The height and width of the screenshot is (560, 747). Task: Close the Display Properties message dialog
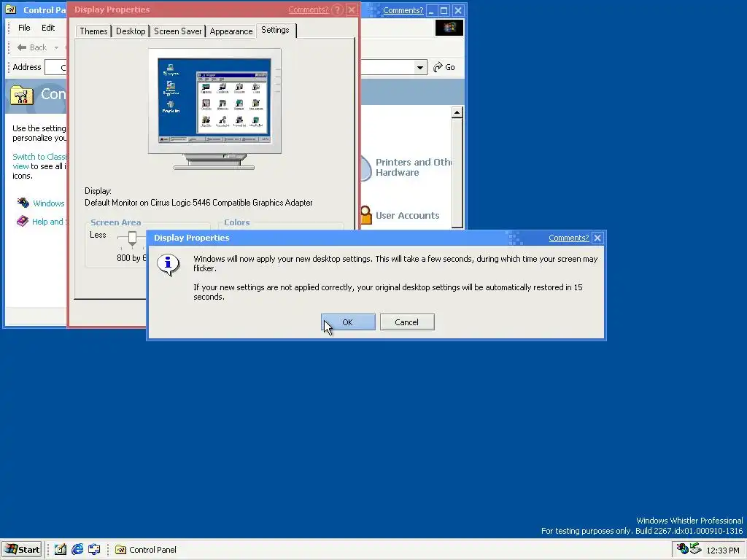(x=597, y=238)
